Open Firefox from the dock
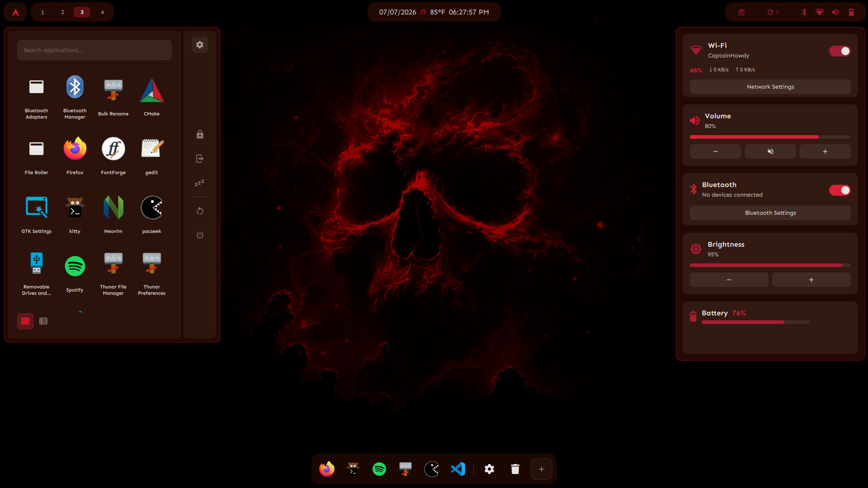868x488 pixels. (x=327, y=469)
